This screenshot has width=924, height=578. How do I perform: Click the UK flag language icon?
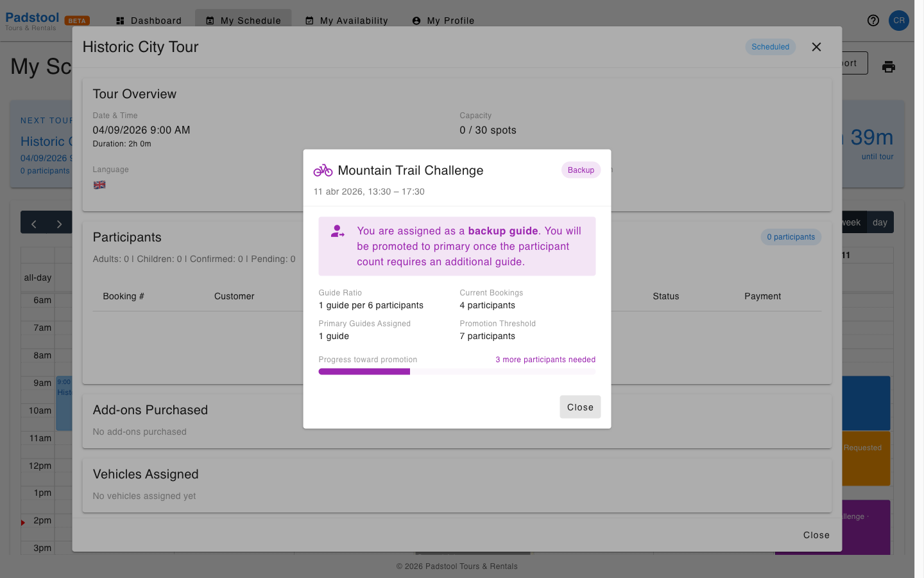[x=99, y=185]
